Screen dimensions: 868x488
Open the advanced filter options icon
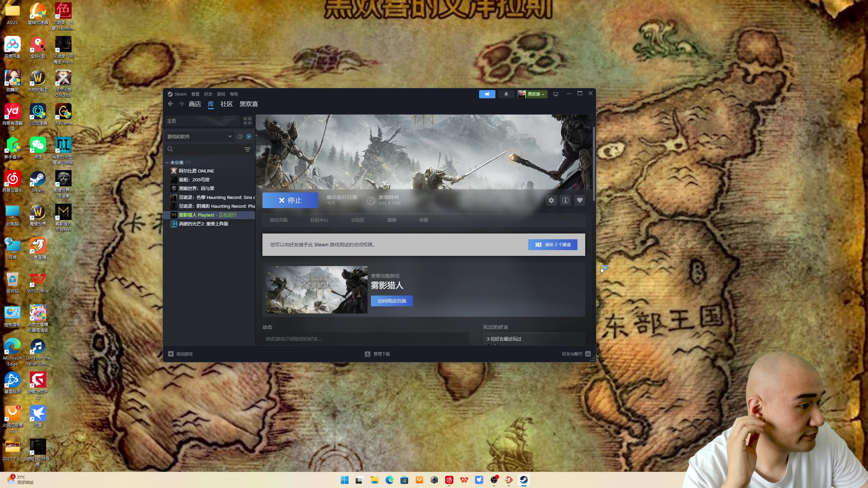click(248, 149)
